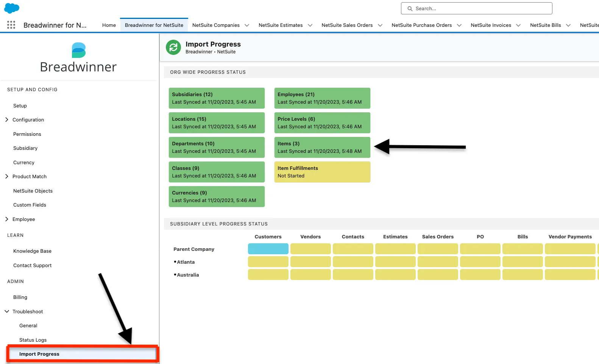Click the Atlanta Vendors status cell
Viewport: 599px width, 364px height.
pos(310,261)
